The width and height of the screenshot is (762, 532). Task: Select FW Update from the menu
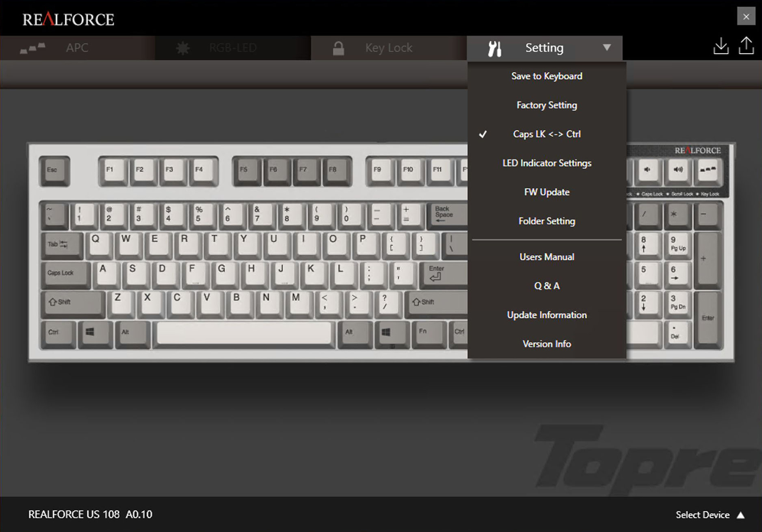547,192
